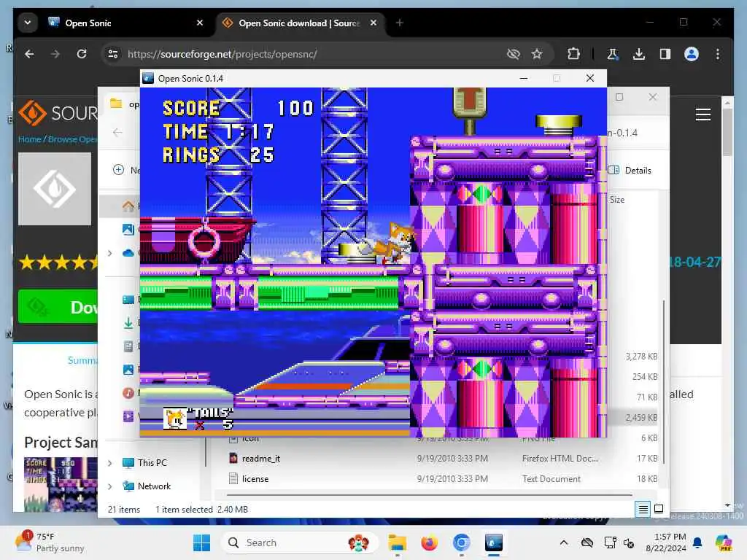Viewport: 747px width, 560px height.
Task: Follow the Home breadcrumb link
Action: (29, 139)
